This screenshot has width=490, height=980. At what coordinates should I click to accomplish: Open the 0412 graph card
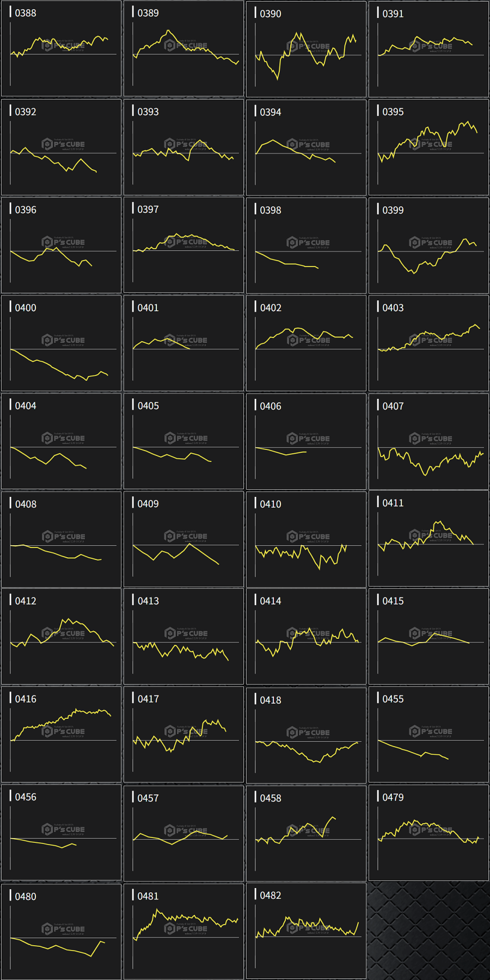(x=61, y=636)
